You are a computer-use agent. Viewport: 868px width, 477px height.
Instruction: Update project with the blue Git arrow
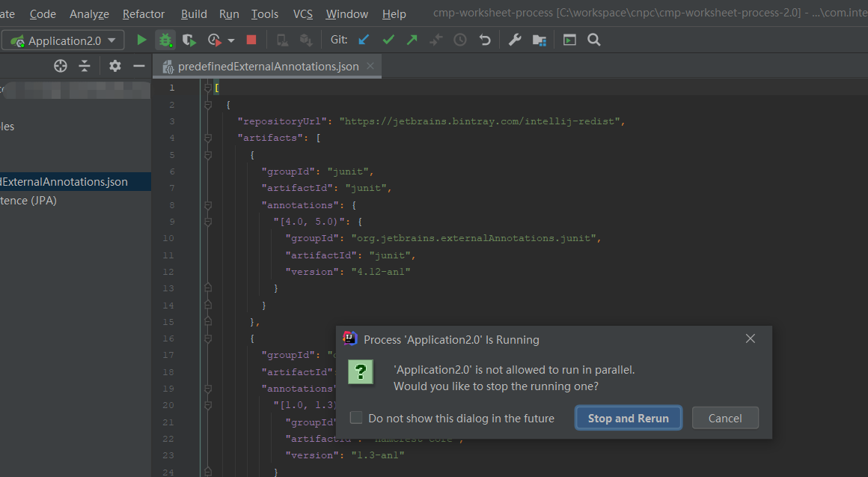pos(364,40)
